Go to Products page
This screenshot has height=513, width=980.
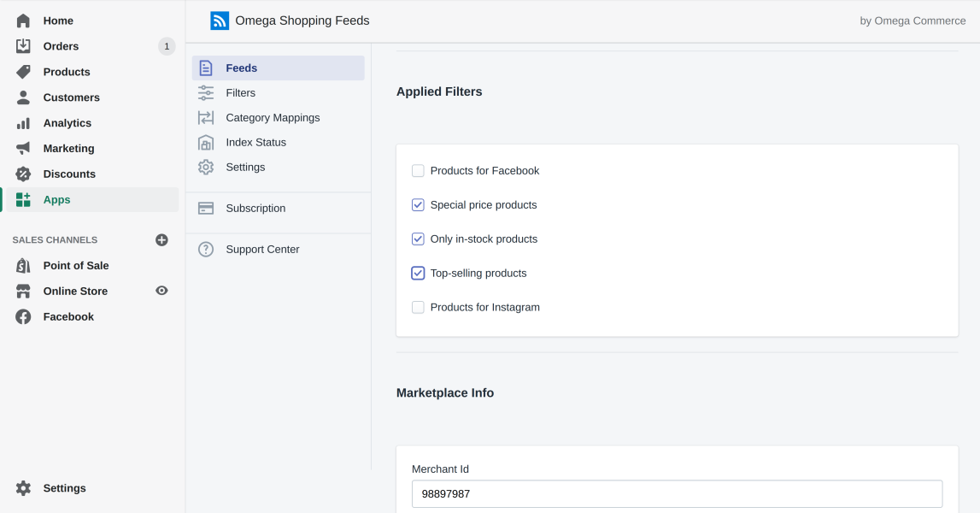tap(67, 72)
